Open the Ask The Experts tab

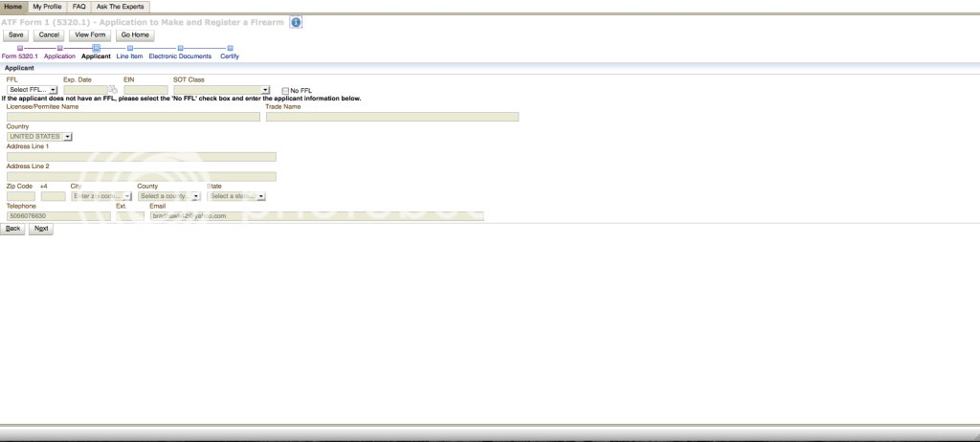tap(121, 7)
